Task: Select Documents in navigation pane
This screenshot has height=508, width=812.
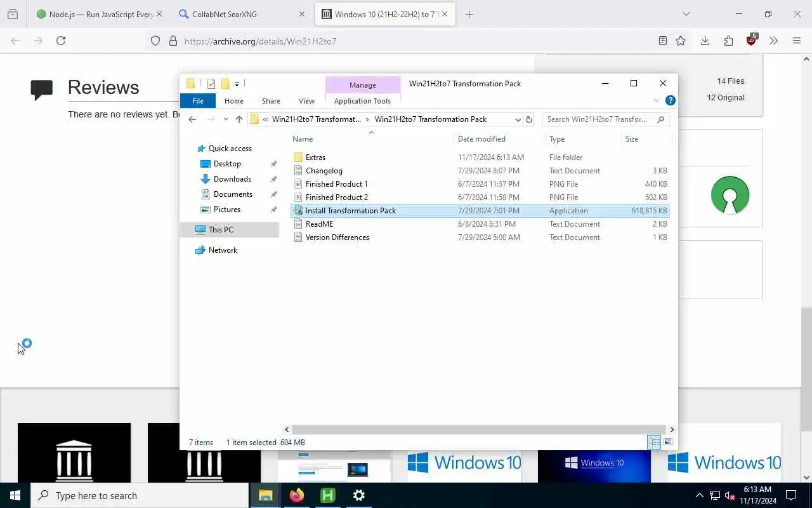Action: pyautogui.click(x=233, y=194)
